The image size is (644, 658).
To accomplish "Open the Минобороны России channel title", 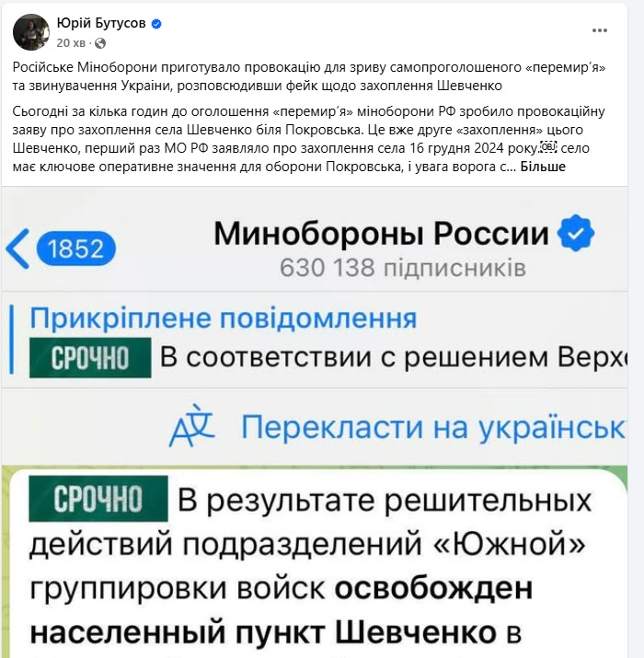I will 381,234.
